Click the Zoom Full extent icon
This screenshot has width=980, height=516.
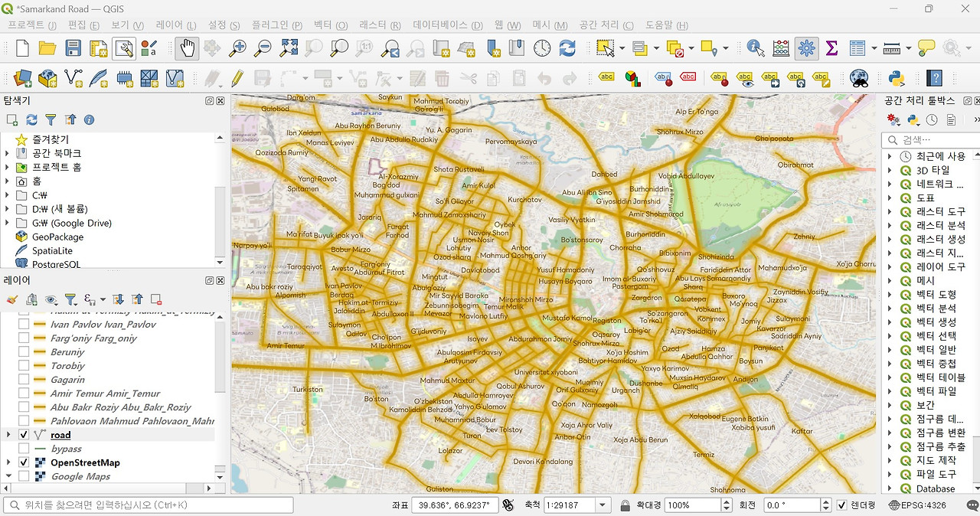pyautogui.click(x=289, y=48)
